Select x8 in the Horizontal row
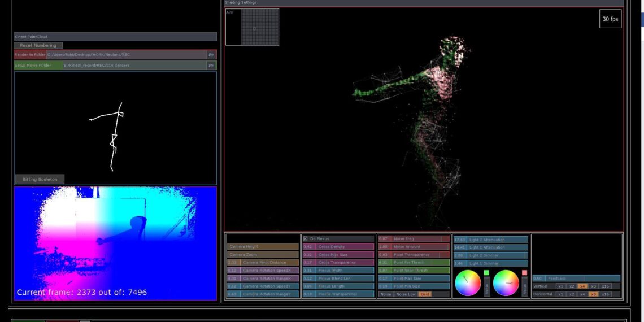 pos(593,294)
